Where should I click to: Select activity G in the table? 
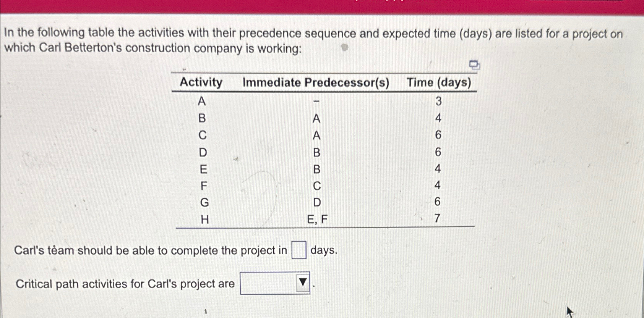pyautogui.click(x=203, y=202)
